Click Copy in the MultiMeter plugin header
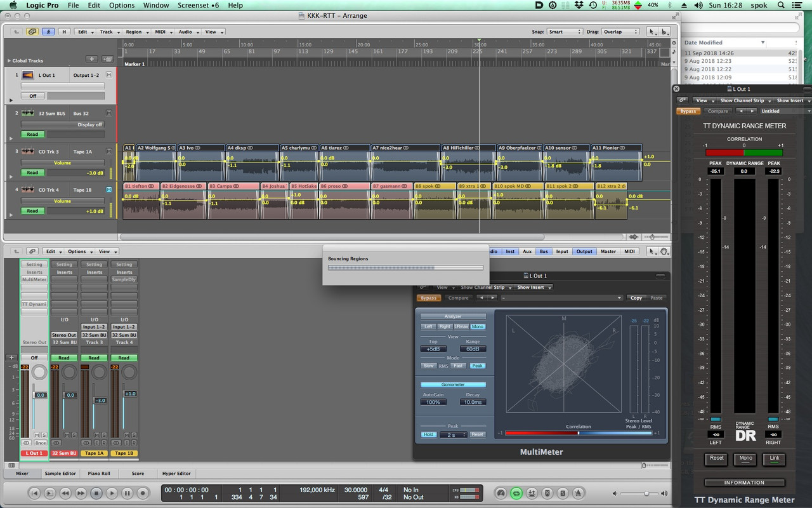This screenshot has width=812, height=508. [x=636, y=298]
